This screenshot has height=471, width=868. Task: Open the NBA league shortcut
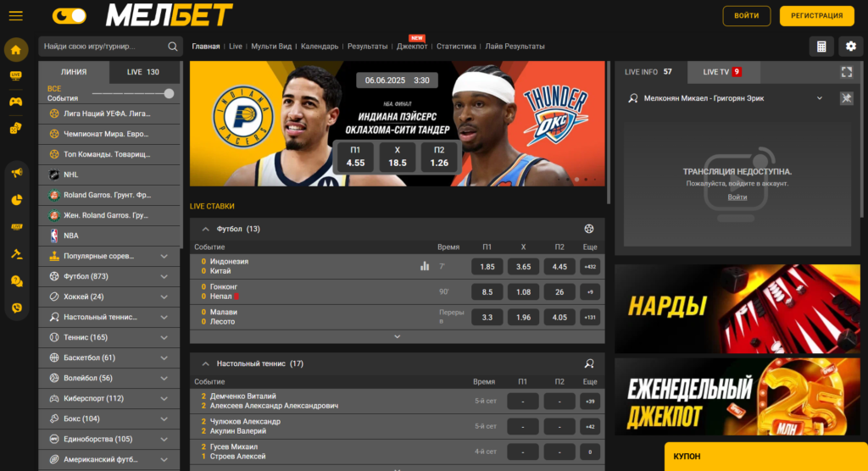[x=109, y=235]
